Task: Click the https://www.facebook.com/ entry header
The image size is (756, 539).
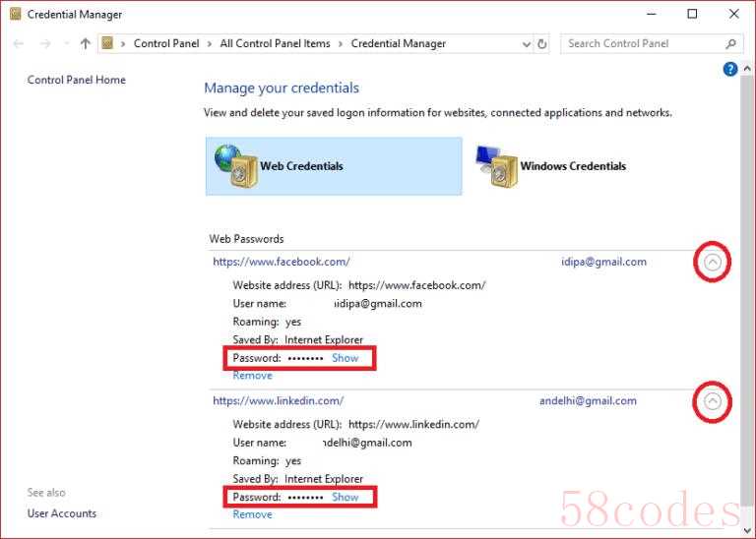Action: click(282, 262)
